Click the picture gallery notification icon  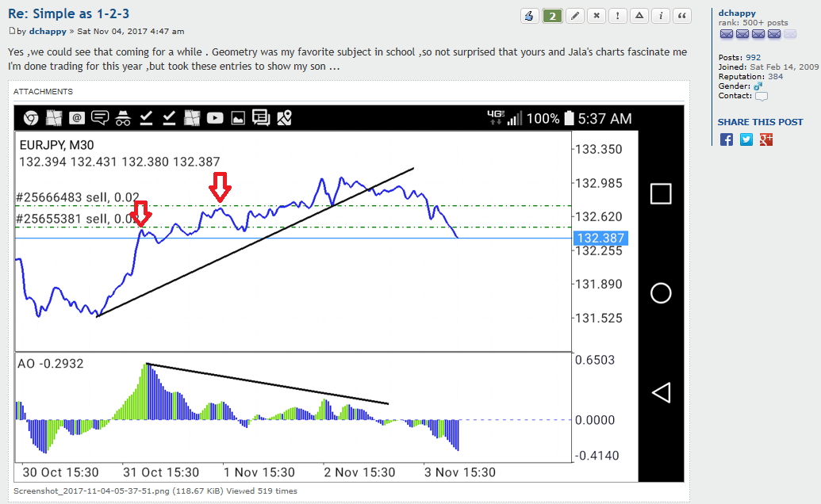(238, 118)
